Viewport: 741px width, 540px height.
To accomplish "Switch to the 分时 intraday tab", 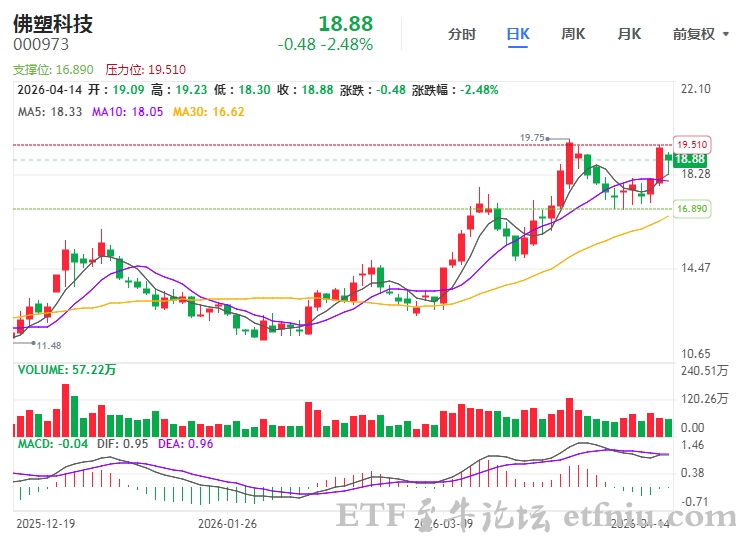I will [x=462, y=34].
